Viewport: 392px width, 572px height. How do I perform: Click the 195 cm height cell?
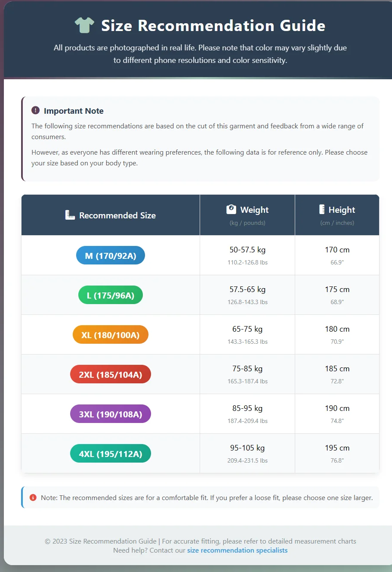click(337, 448)
